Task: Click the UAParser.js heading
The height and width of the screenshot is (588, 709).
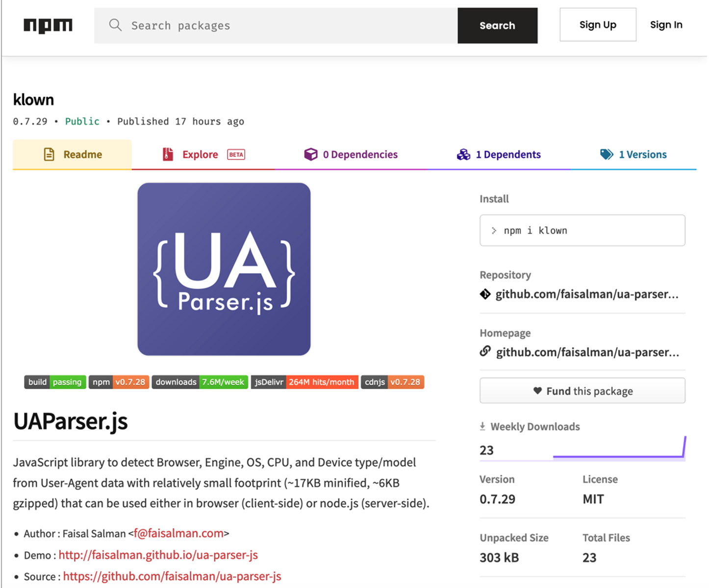Action: [71, 421]
